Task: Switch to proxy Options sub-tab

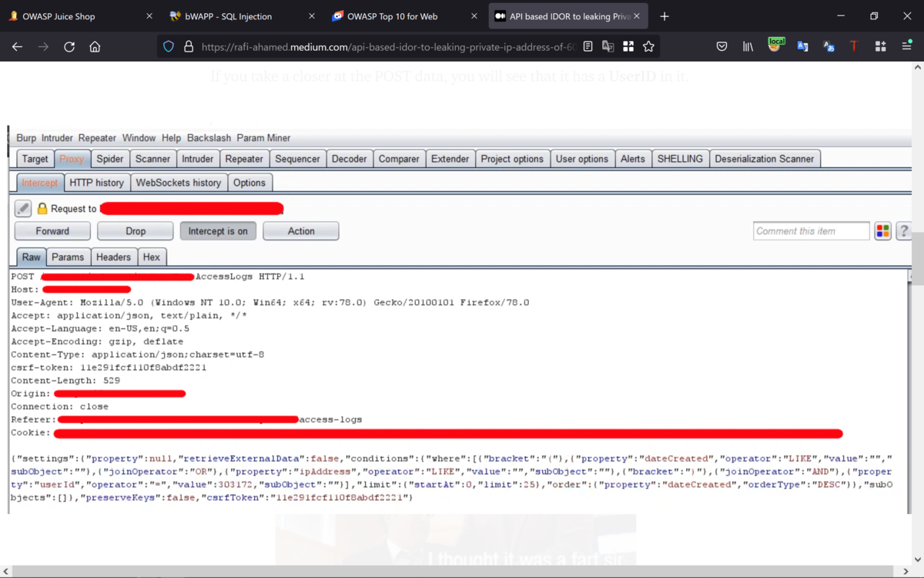Action: click(x=249, y=183)
